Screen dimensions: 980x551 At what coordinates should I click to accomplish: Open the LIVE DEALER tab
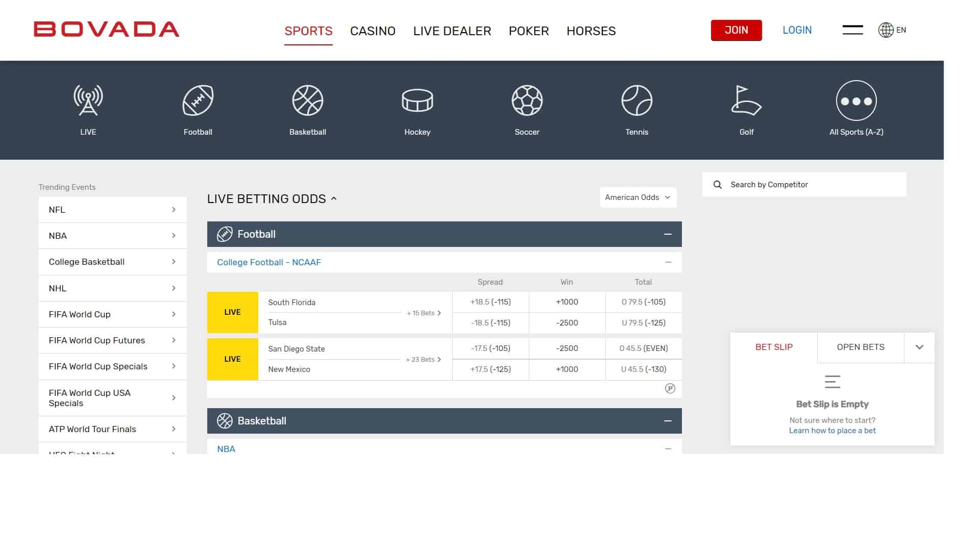(x=452, y=31)
